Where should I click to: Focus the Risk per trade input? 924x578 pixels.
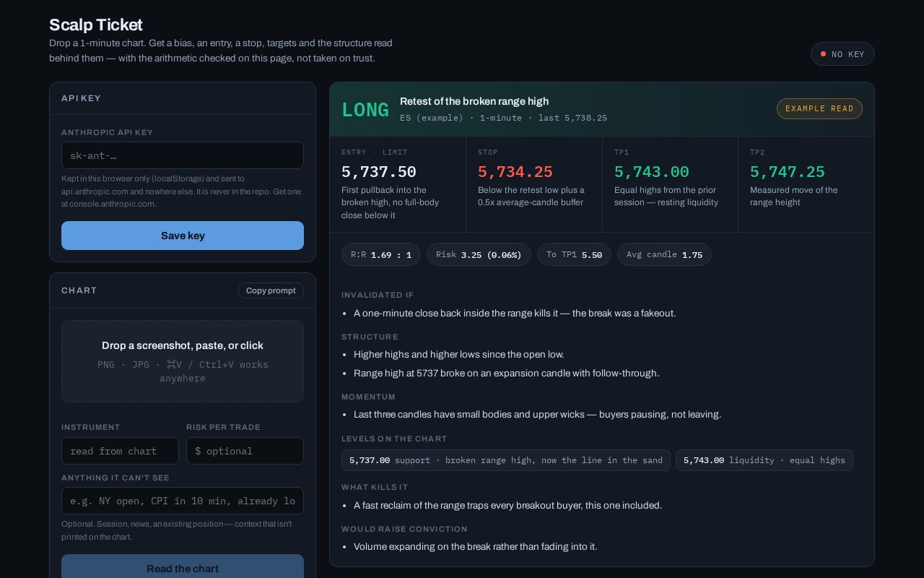245,451
